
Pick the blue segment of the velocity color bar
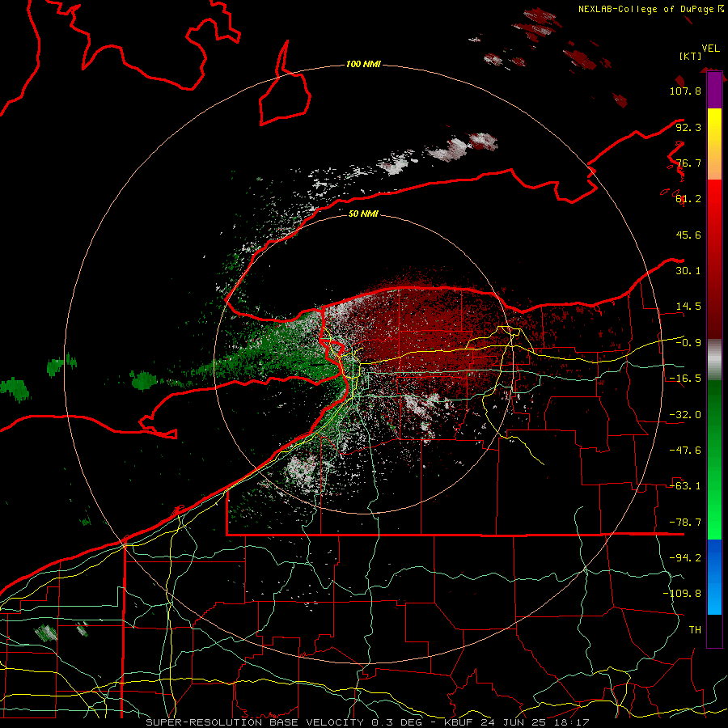coord(714,577)
